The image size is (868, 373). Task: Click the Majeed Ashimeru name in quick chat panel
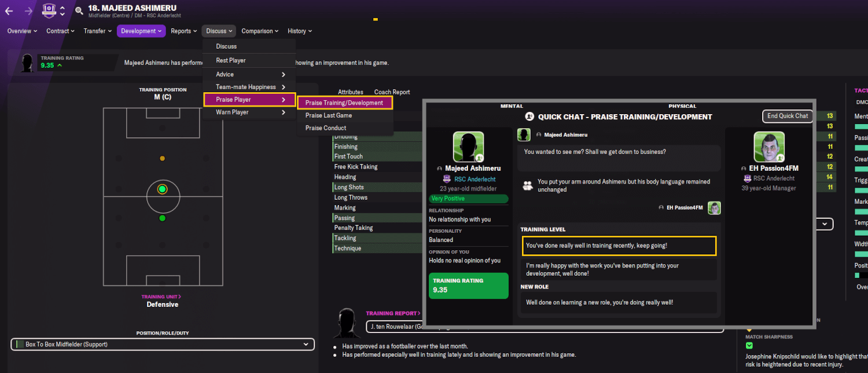(x=472, y=169)
